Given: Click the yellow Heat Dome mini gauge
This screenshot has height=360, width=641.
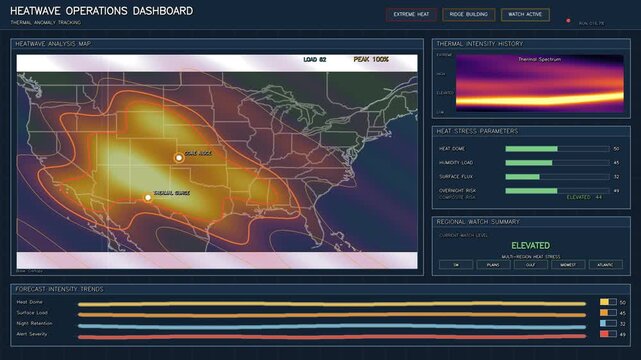Looking at the screenshot, I should pos(608,302).
